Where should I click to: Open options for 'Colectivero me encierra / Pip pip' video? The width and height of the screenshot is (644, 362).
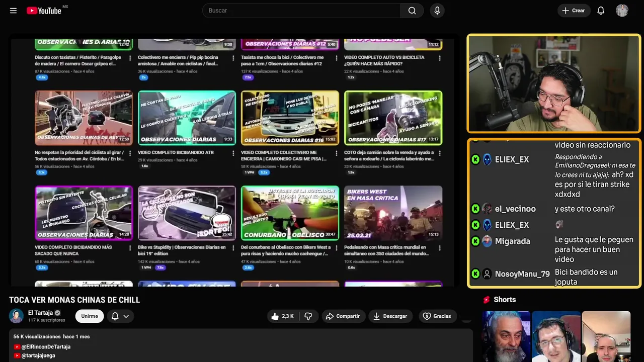[x=233, y=58]
